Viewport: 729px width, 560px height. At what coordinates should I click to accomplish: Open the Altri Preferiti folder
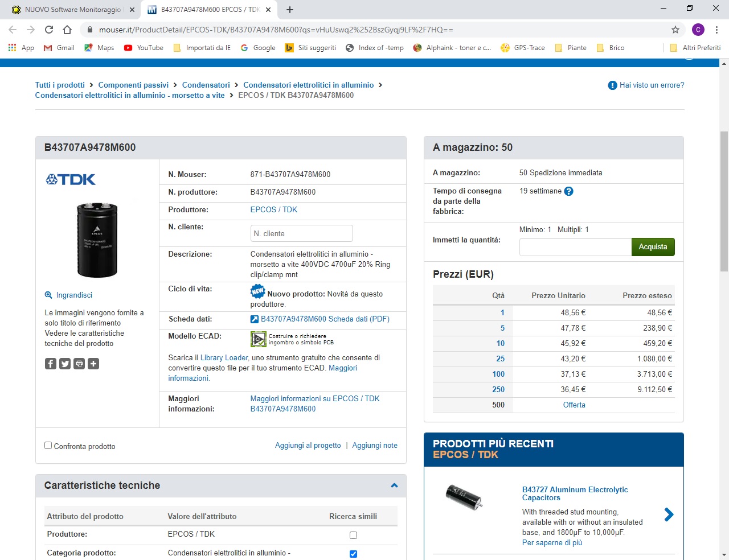[695, 48]
